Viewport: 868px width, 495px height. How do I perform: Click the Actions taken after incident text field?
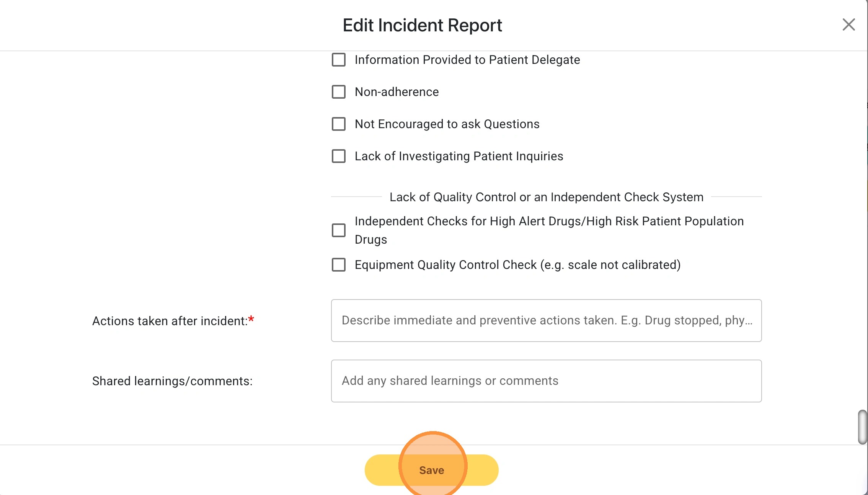point(546,321)
